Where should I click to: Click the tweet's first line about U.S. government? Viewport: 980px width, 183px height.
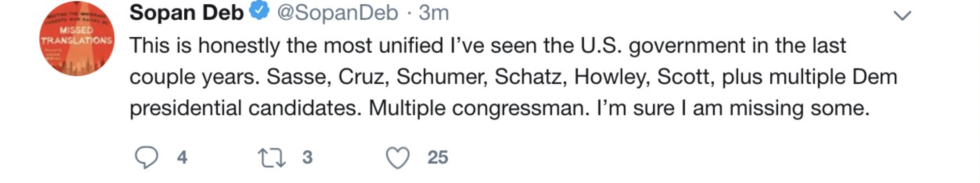pos(488,45)
